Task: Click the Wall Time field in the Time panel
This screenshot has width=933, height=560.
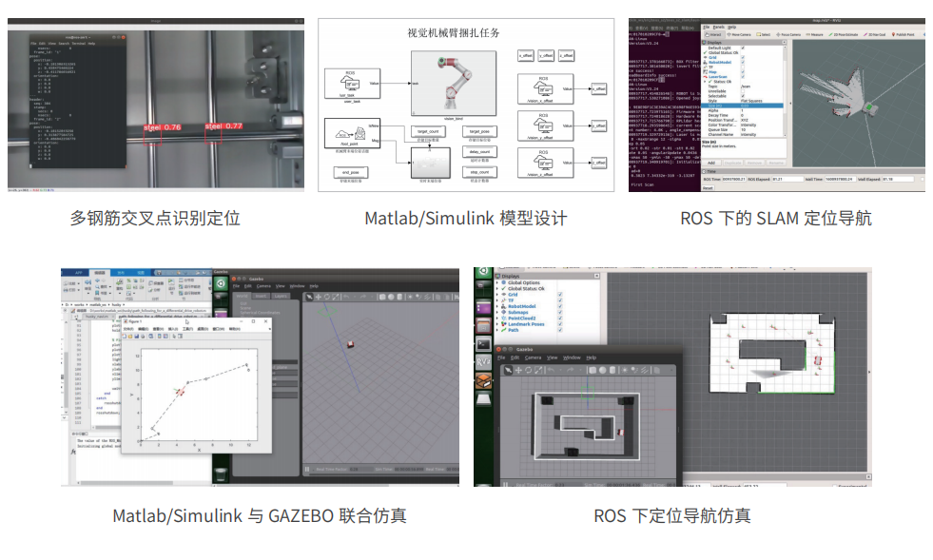Action: (x=840, y=179)
